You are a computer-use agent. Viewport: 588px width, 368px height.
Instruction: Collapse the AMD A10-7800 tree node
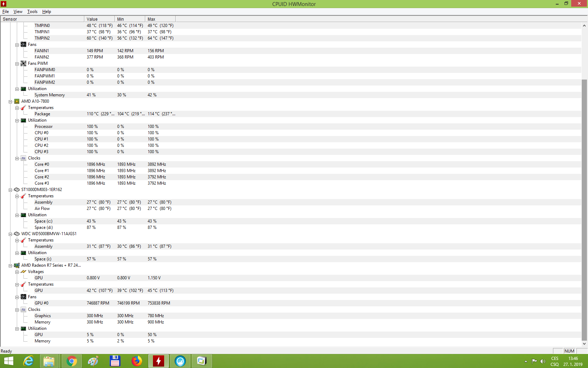click(x=10, y=102)
